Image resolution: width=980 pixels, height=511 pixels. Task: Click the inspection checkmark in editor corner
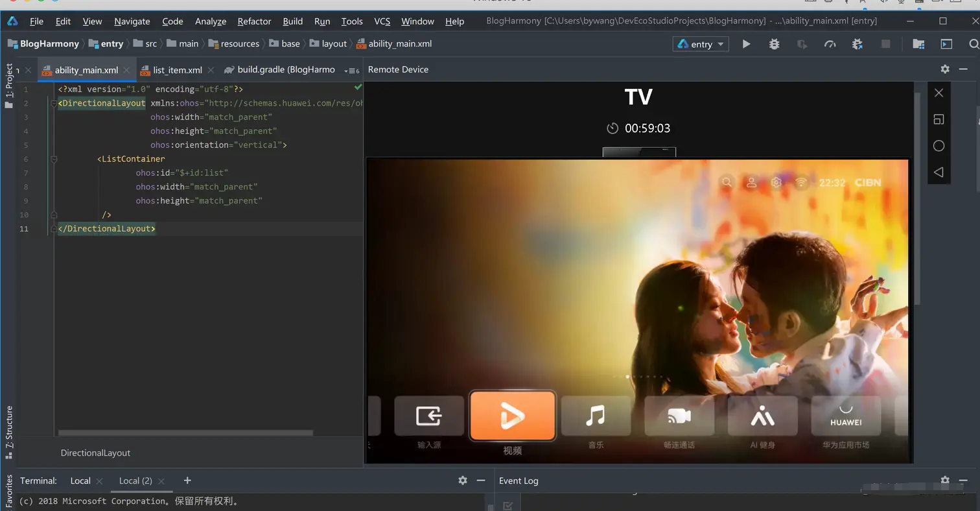click(358, 87)
